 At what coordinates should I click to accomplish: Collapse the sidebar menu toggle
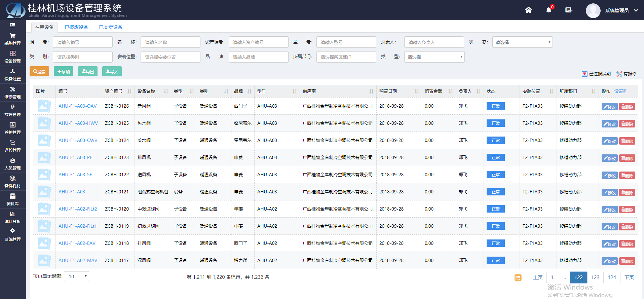(12, 25)
